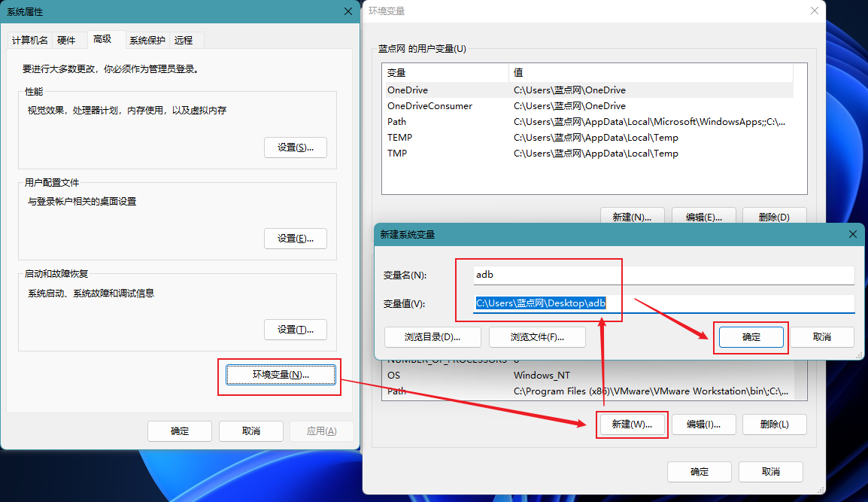Close the 新建系统变量 dialog with X

852,234
